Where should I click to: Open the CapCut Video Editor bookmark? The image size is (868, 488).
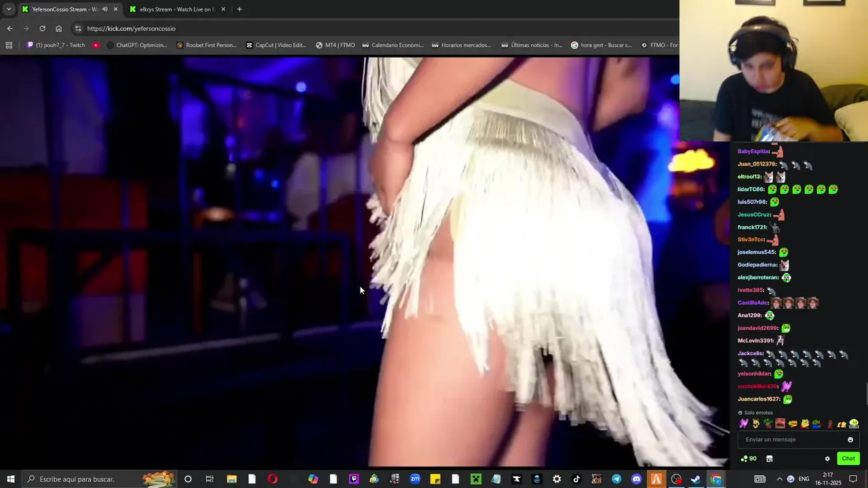(x=276, y=45)
